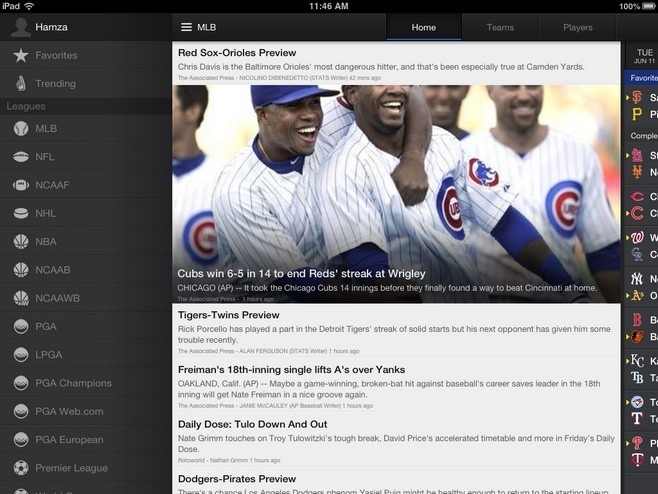Tap the NCAAWB label

[x=57, y=298]
